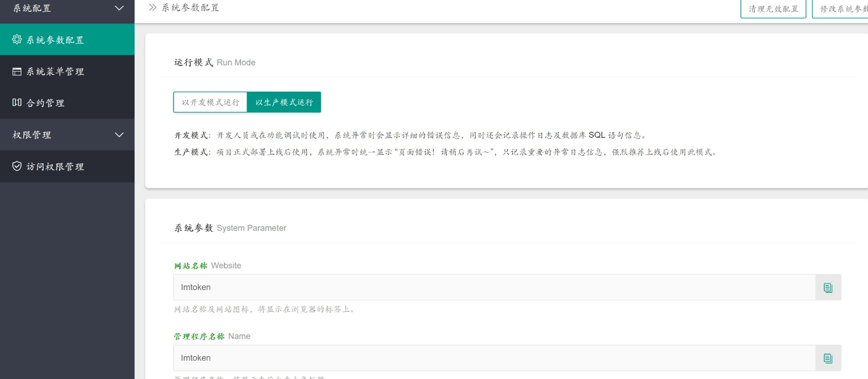Open 系统菜单管理 menu label
Image resolution: width=868 pixels, height=379 pixels.
click(55, 71)
